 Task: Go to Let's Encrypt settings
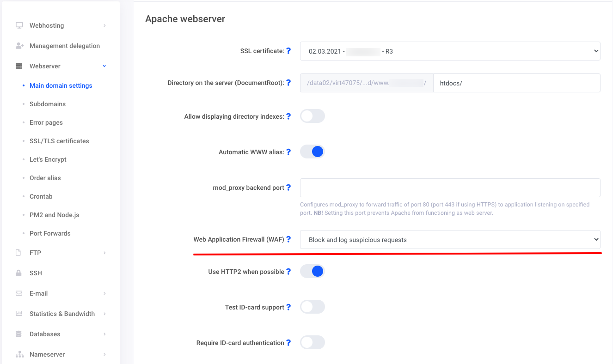[48, 159]
